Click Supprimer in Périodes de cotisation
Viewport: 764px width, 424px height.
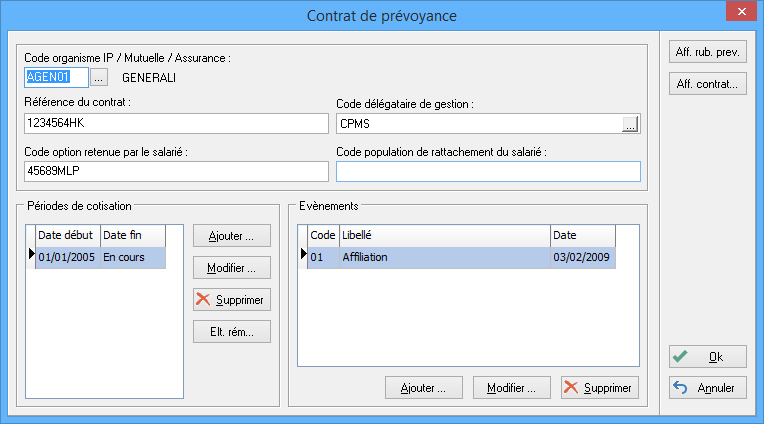pyautogui.click(x=232, y=300)
